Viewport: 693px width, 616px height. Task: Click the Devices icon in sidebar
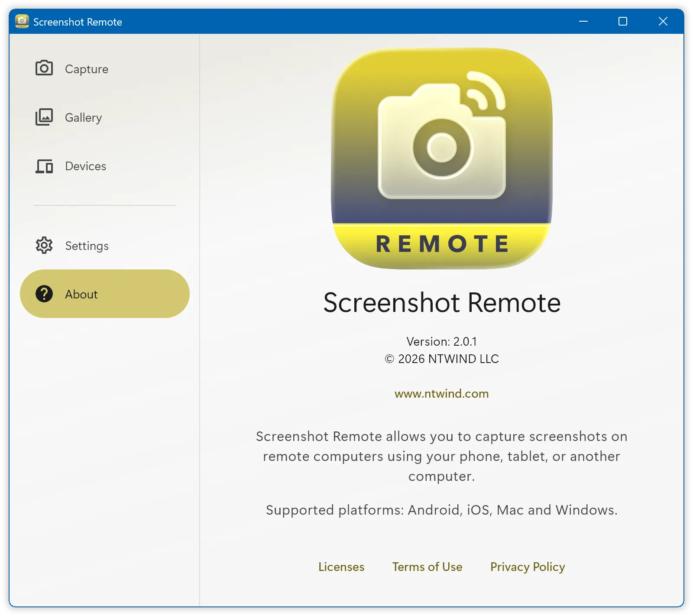pos(44,166)
